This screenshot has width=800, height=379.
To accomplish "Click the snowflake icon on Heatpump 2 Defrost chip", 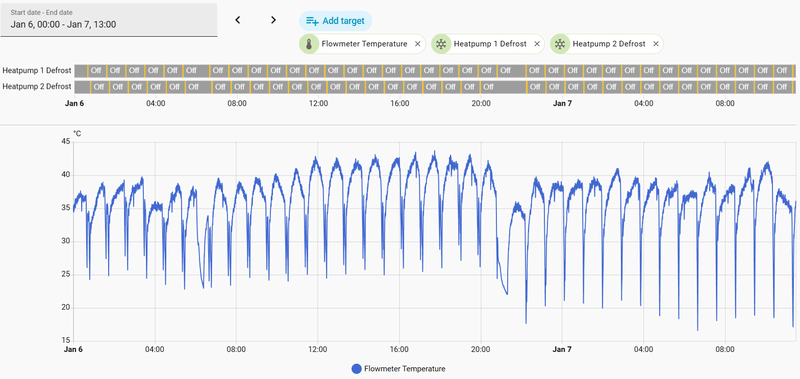I will [560, 44].
